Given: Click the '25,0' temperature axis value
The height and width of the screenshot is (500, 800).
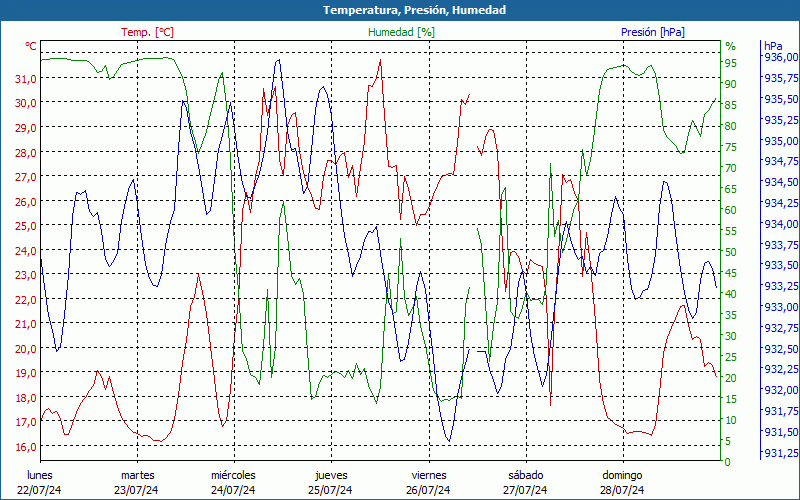Looking at the screenshot, I should pyautogui.click(x=26, y=226).
